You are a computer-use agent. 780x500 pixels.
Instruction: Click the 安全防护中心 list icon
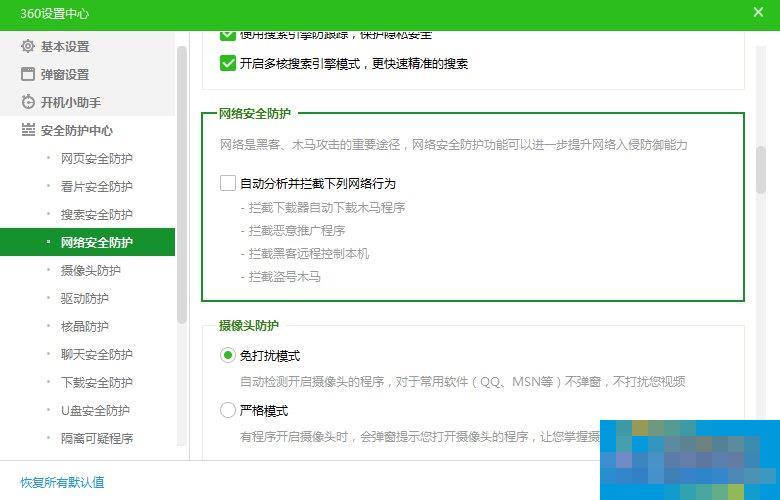28,130
